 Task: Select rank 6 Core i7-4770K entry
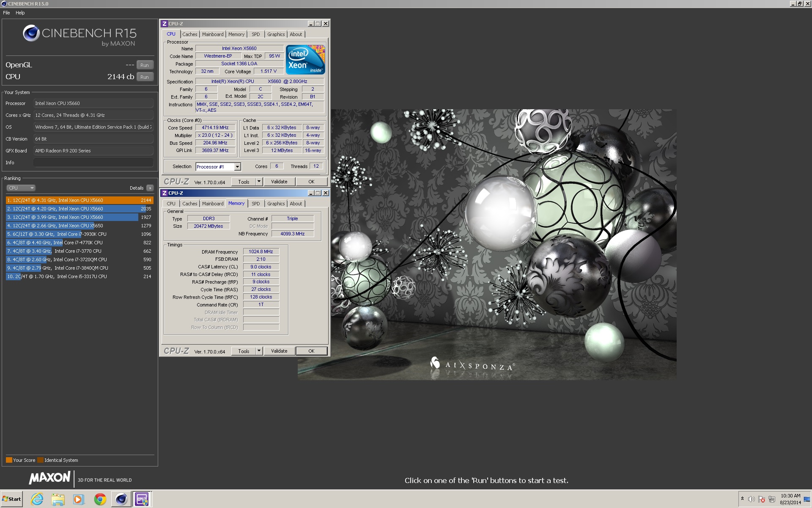coord(80,243)
